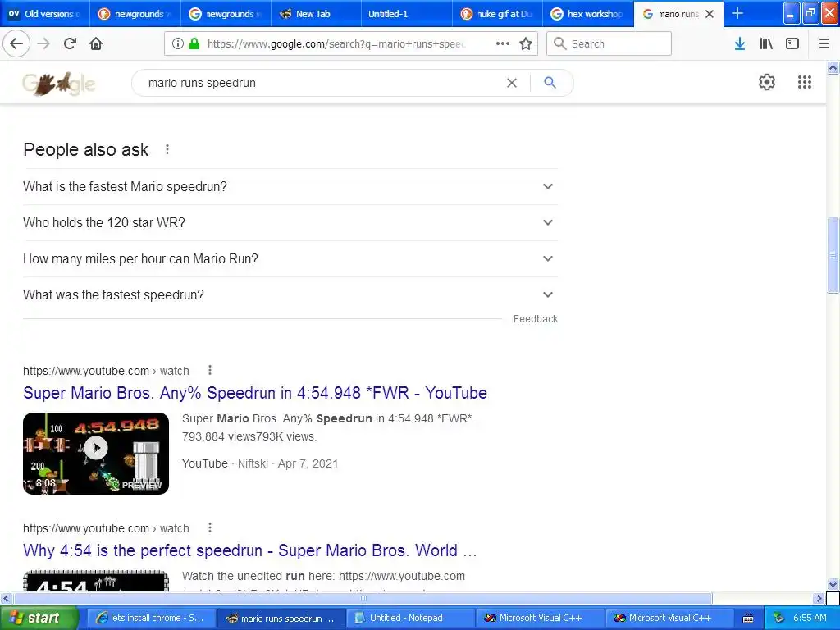Open the Windows Start menu
This screenshot has height=630, width=840.
[39, 618]
